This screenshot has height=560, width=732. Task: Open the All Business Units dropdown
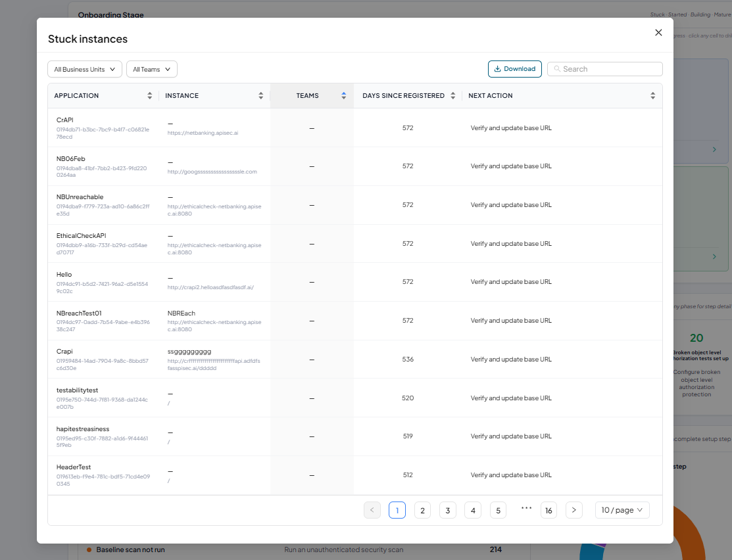click(x=84, y=69)
